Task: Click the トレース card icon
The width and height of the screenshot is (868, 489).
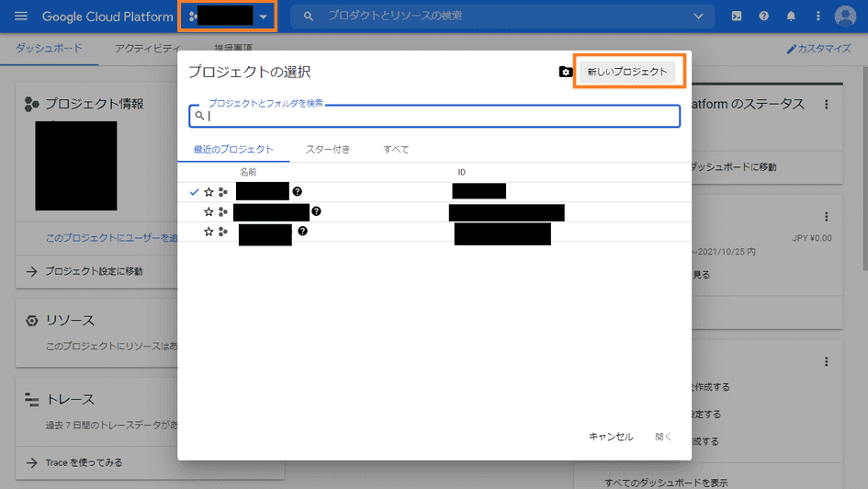Action: click(32, 399)
